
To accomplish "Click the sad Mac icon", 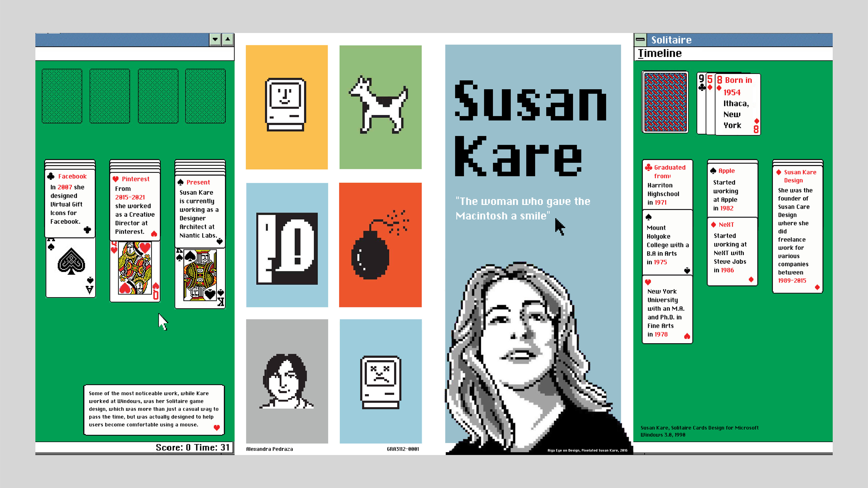I will [x=380, y=382].
